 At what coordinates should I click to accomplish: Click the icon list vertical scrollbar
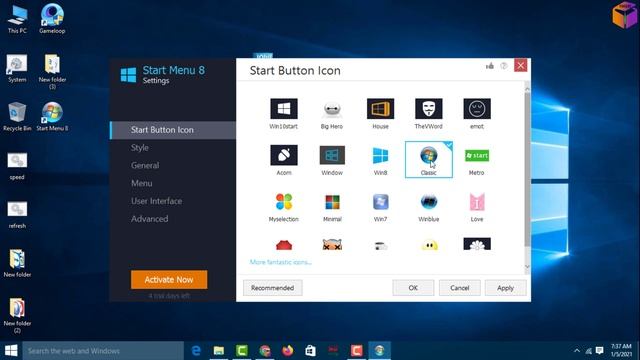[x=527, y=169]
